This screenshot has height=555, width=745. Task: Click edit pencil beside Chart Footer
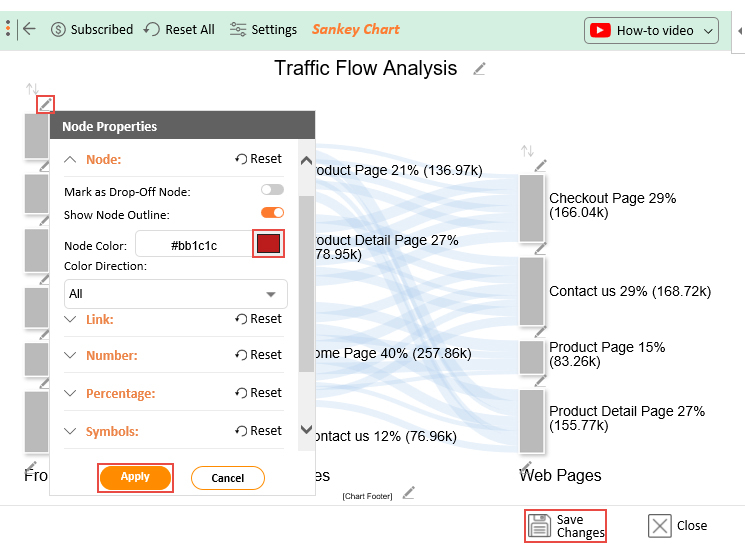(x=409, y=493)
